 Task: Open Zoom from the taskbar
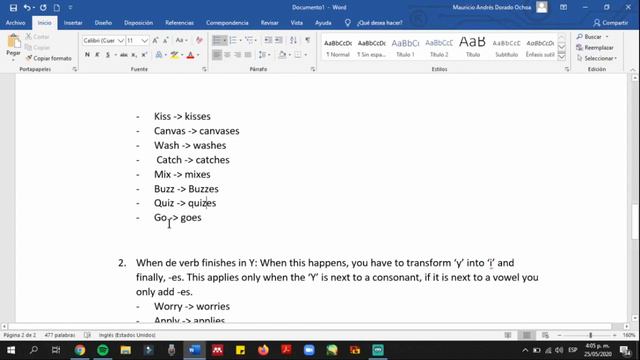click(309, 350)
